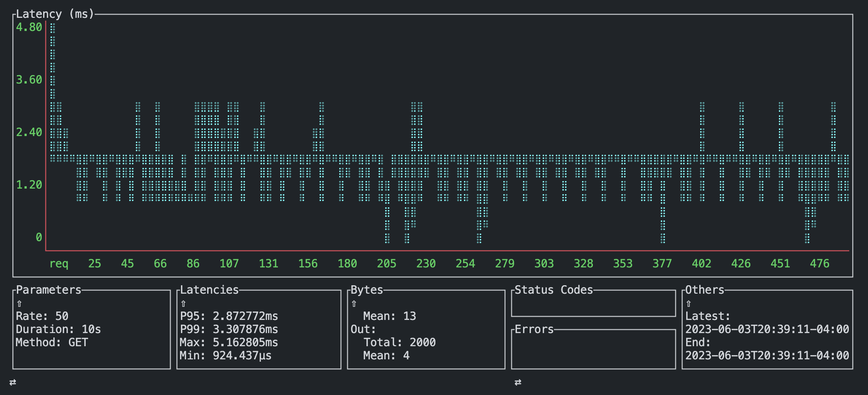868x395 pixels.
Task: Click the x-axis tick label 451
Action: point(780,264)
